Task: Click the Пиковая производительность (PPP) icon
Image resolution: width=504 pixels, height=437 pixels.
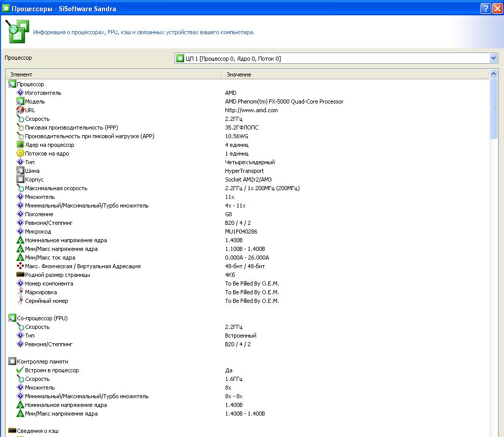Action: 20,127
